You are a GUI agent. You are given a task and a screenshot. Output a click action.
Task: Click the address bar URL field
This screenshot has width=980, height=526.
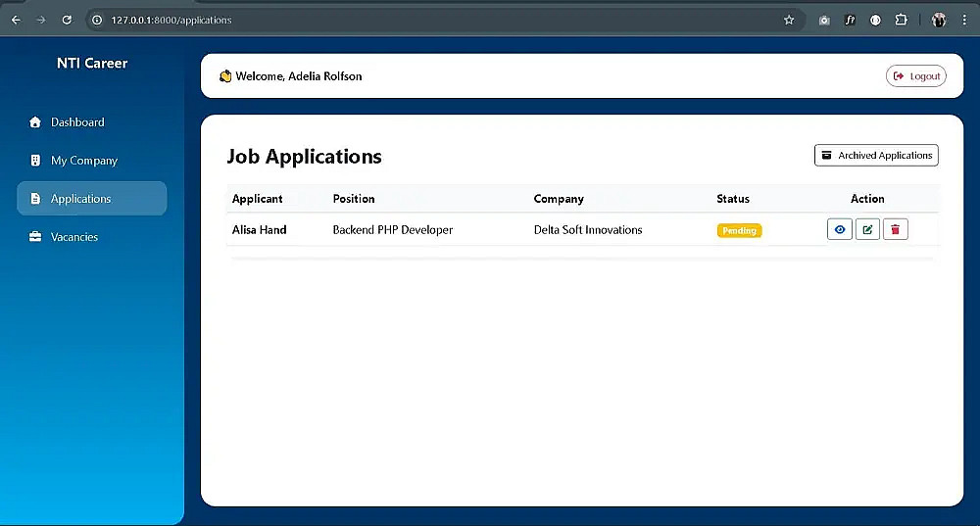click(x=437, y=20)
